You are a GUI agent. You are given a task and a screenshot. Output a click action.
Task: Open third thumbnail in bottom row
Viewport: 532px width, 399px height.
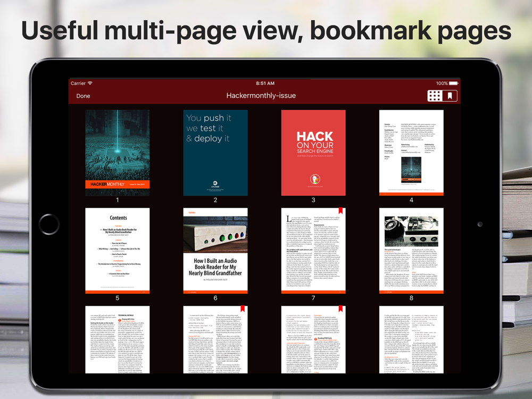[313, 339]
